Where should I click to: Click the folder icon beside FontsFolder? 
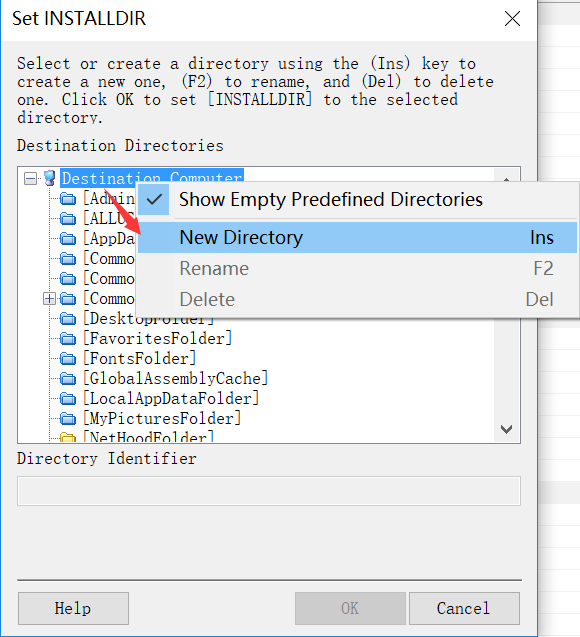pos(68,359)
